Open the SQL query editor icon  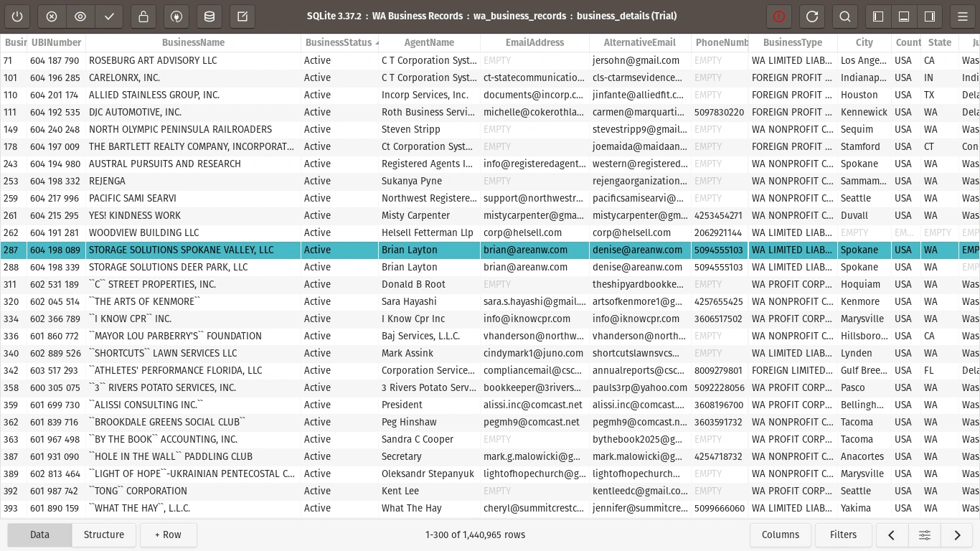click(242, 17)
